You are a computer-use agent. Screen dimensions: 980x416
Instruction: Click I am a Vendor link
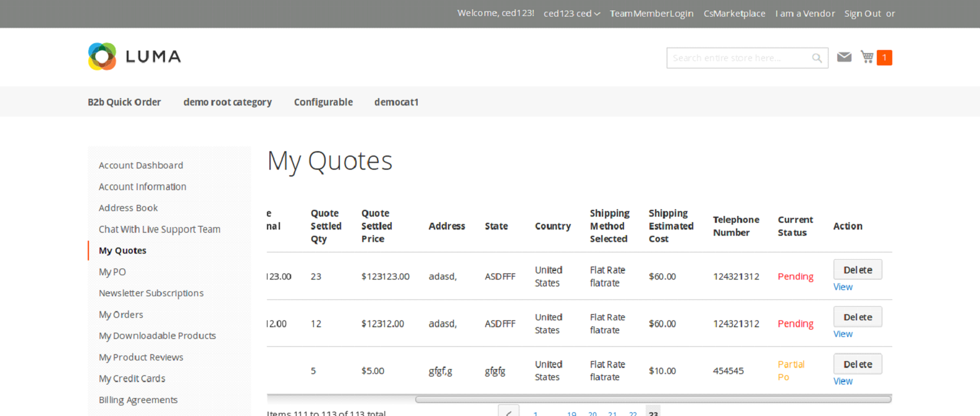[x=805, y=14]
